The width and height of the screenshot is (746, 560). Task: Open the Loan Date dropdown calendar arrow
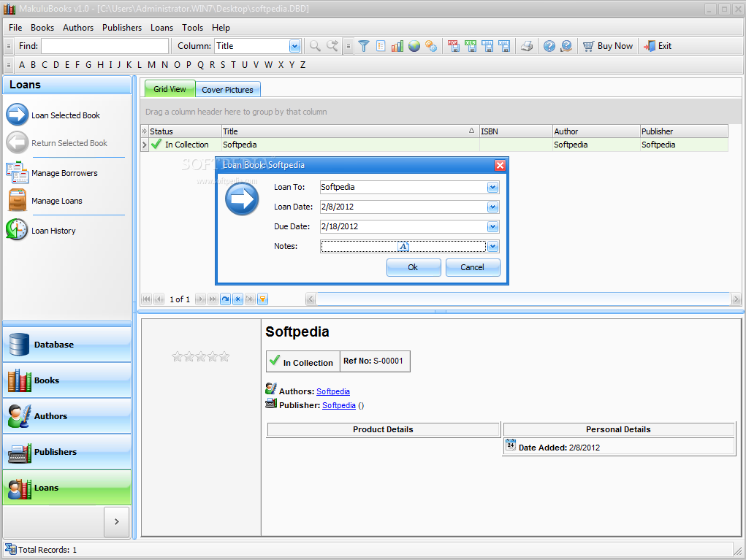[493, 207]
